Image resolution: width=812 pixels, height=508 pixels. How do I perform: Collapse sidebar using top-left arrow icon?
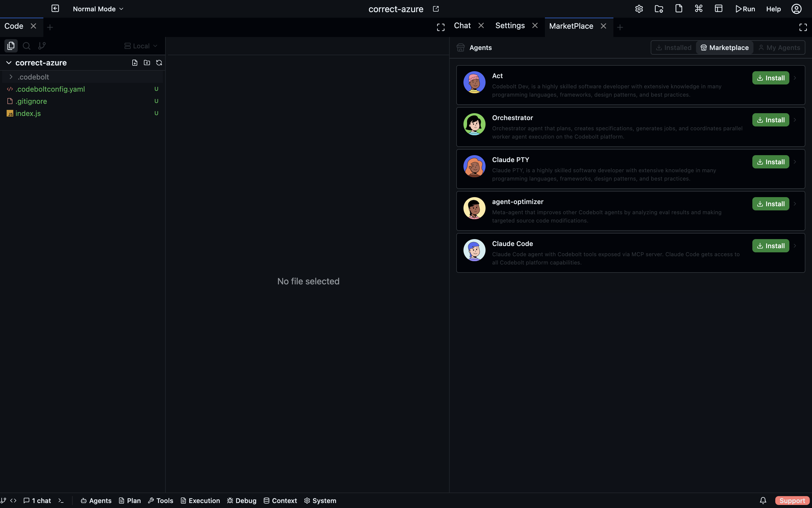[55, 8]
